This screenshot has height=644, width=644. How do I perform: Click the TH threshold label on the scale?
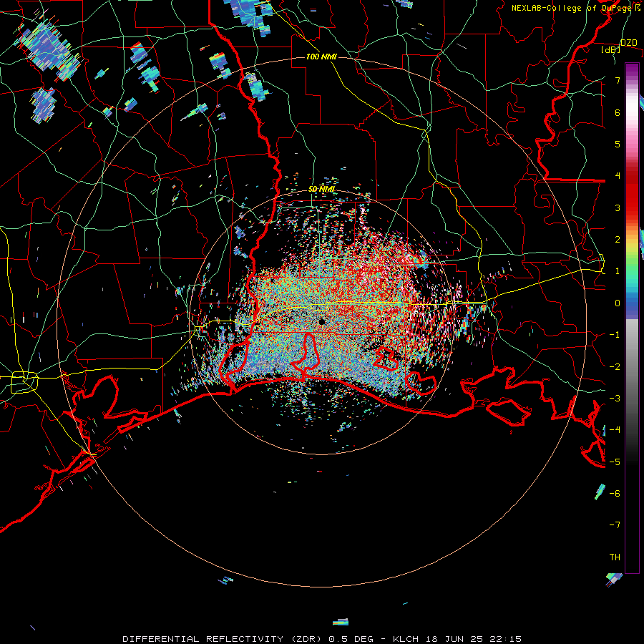615,557
